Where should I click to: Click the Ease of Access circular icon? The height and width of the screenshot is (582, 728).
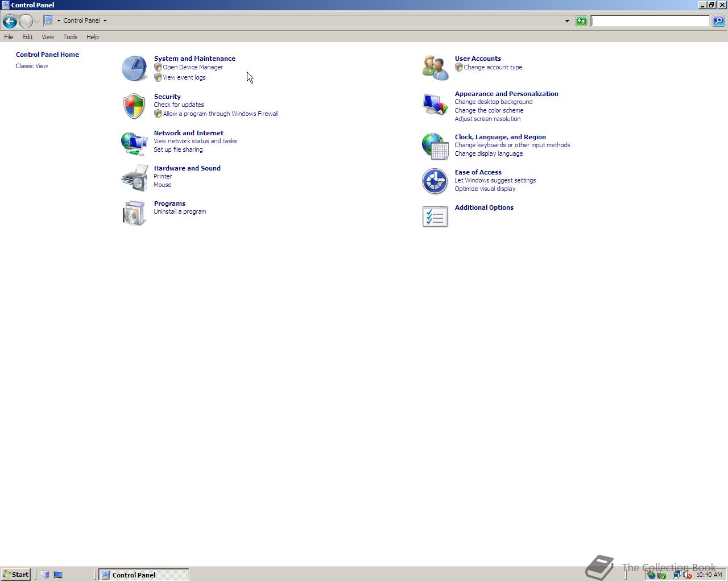[x=435, y=181]
